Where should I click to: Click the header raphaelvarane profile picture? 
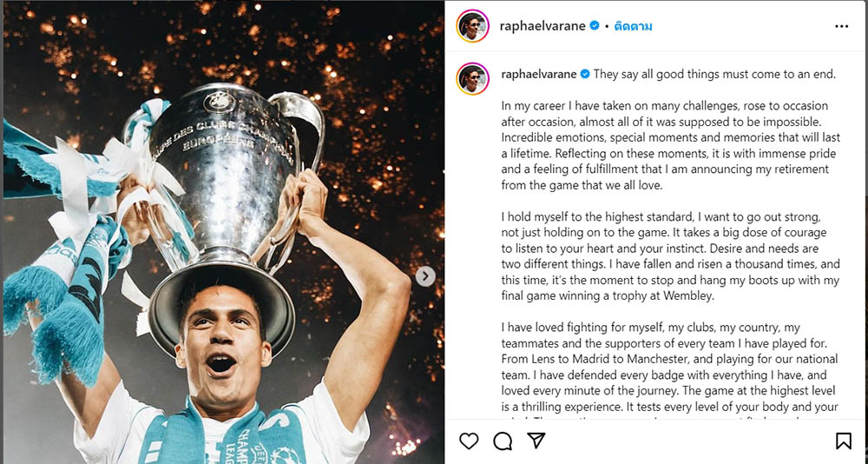click(473, 26)
